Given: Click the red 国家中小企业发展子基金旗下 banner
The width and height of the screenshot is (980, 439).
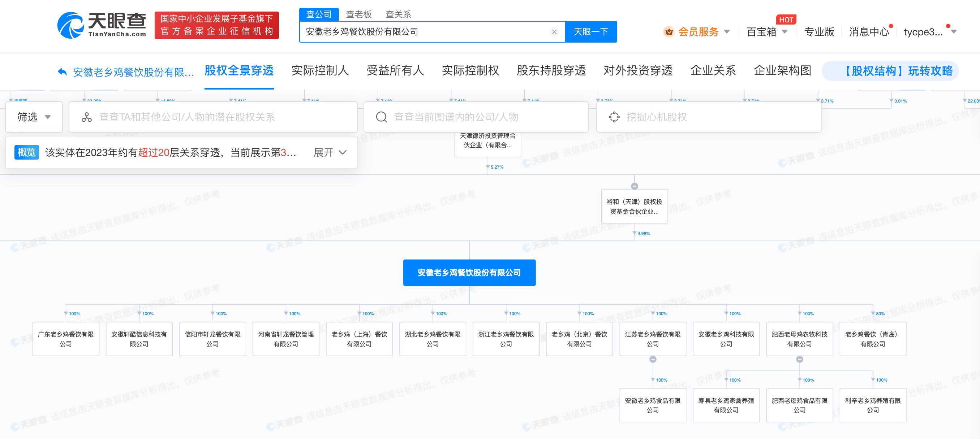Looking at the screenshot, I should [x=216, y=25].
